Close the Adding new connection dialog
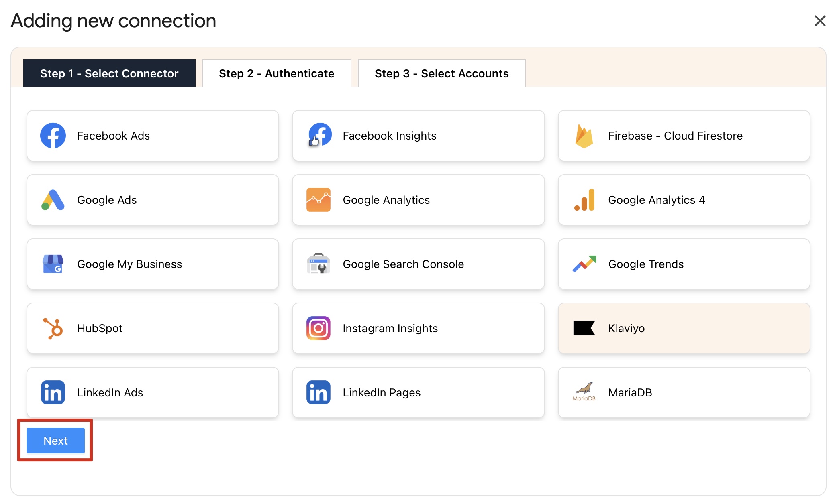The height and width of the screenshot is (504, 837). (x=820, y=21)
